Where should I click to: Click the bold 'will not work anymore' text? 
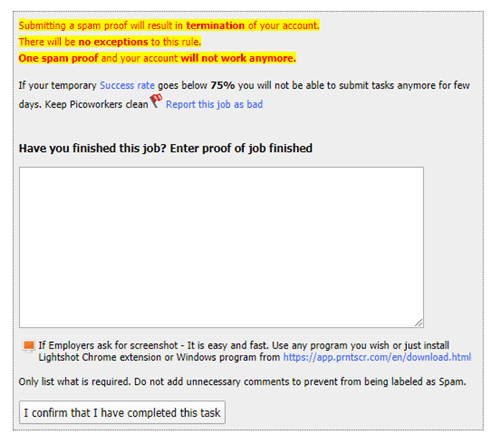point(238,58)
